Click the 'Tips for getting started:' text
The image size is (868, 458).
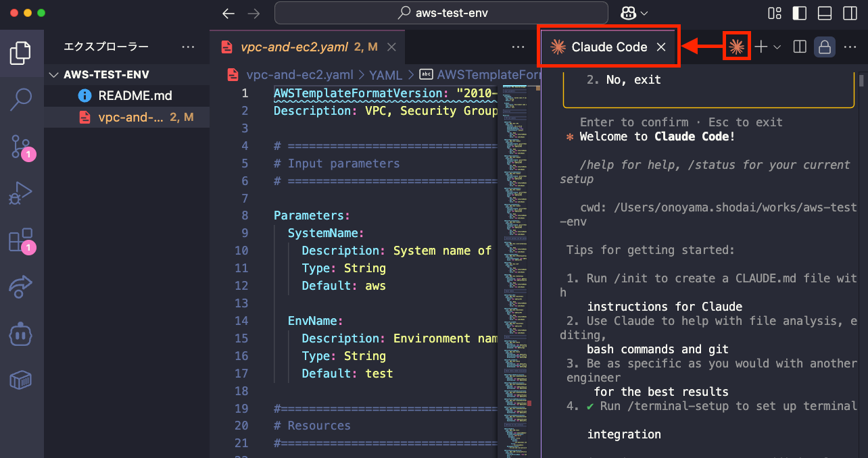[650, 250]
